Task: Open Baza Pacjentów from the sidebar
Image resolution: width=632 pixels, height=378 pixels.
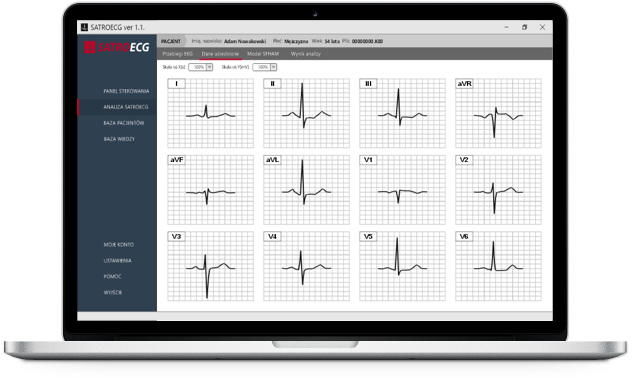Action: coord(124,123)
